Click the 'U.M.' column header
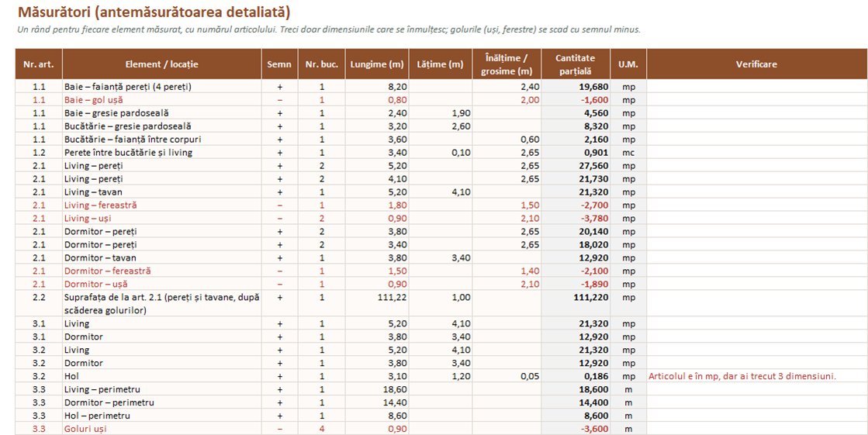The height and width of the screenshot is (435, 868). (x=628, y=64)
